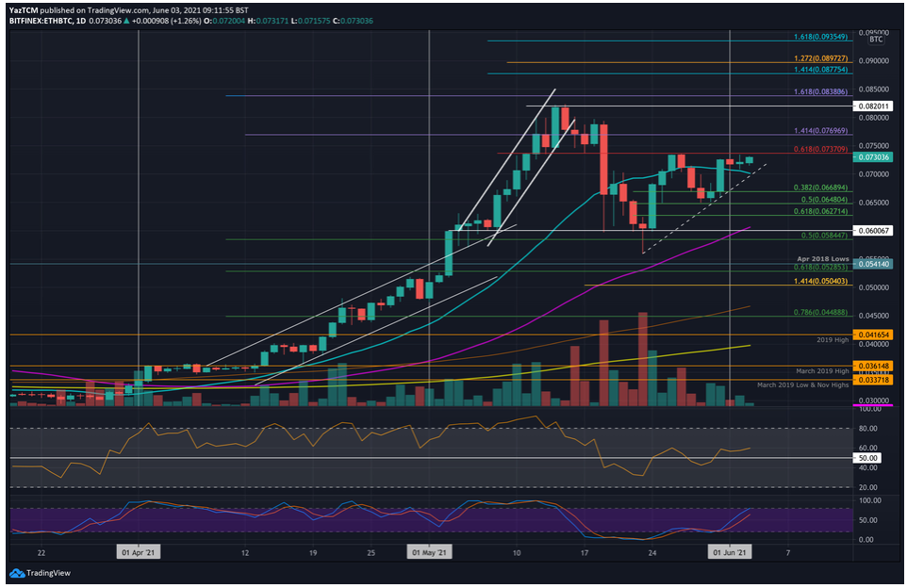Click the 0.070000 price axis value

click(873, 174)
